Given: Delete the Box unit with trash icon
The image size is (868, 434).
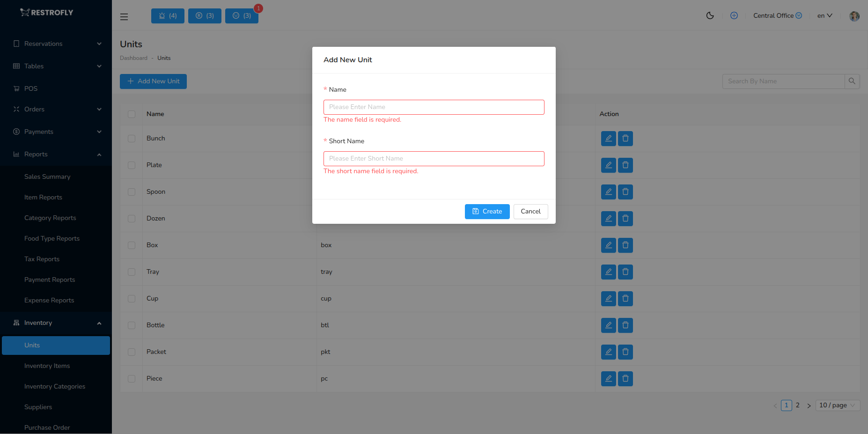Looking at the screenshot, I should click(x=625, y=245).
